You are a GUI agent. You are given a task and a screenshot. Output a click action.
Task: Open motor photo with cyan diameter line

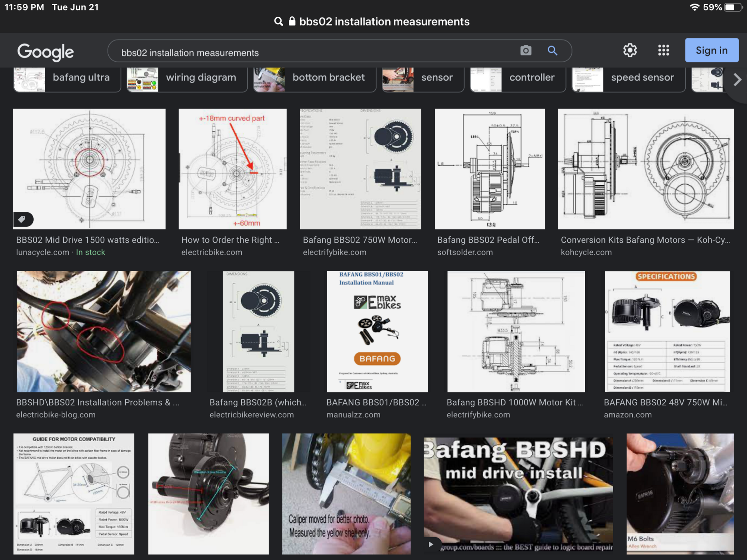tap(208, 494)
